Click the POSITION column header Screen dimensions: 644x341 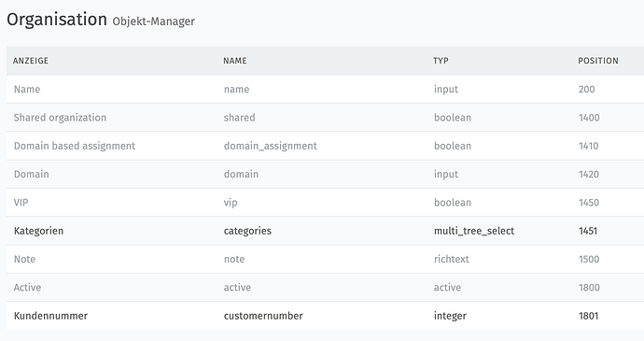[x=598, y=61]
